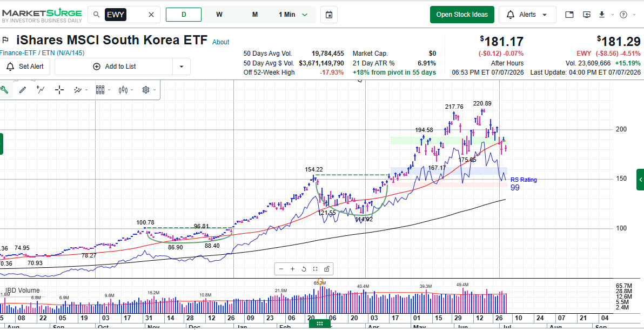The height and width of the screenshot is (330, 644).
Task: Click the candlestick chart type icon
Action: pyautogui.click(x=123, y=90)
